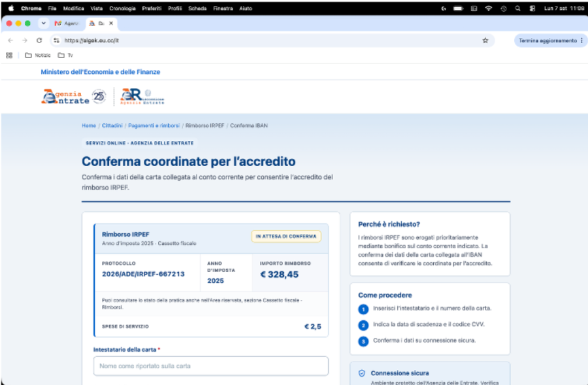Open the site information icon in address bar
The height and width of the screenshot is (385, 588).
56,41
